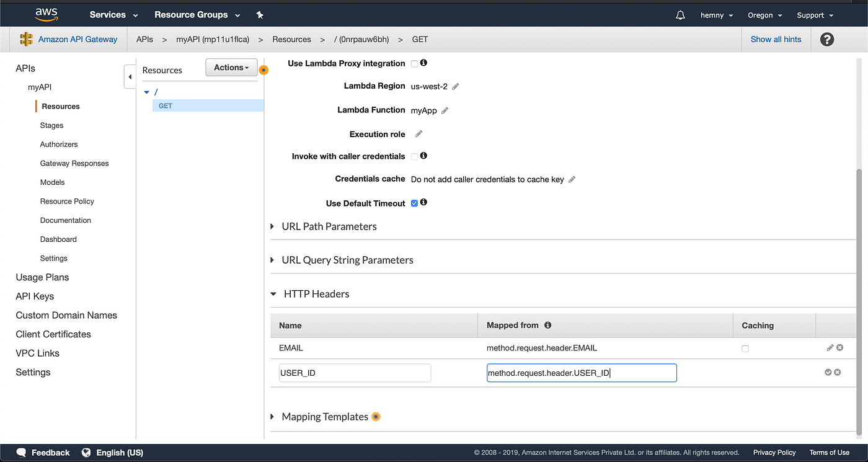Click the Show all hints link
This screenshot has height=462, width=868.
(x=776, y=39)
